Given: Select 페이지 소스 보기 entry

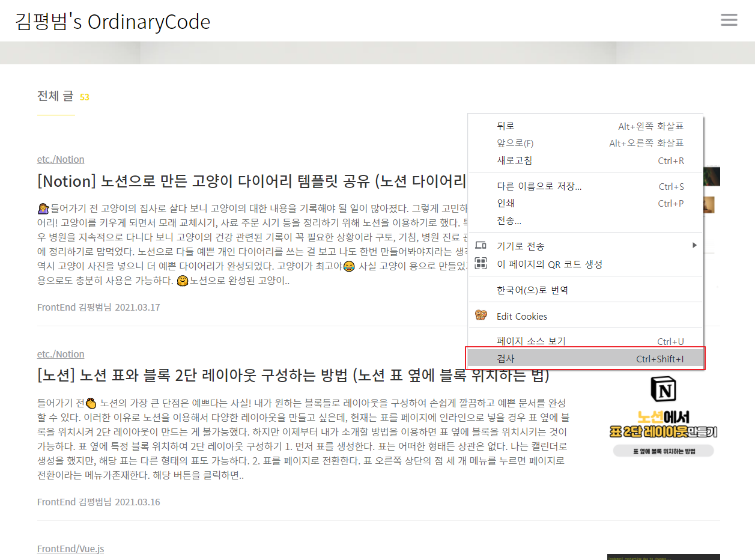Looking at the screenshot, I should click(x=586, y=341).
